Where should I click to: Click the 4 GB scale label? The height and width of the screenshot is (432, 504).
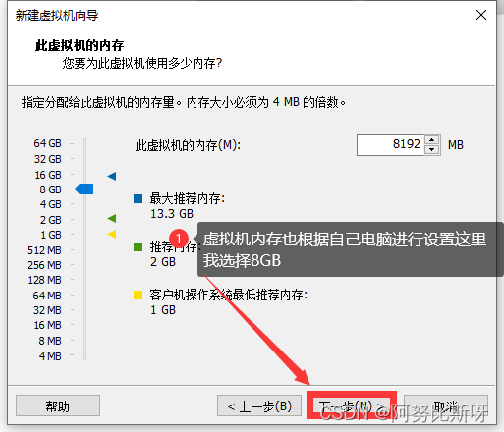(x=50, y=204)
